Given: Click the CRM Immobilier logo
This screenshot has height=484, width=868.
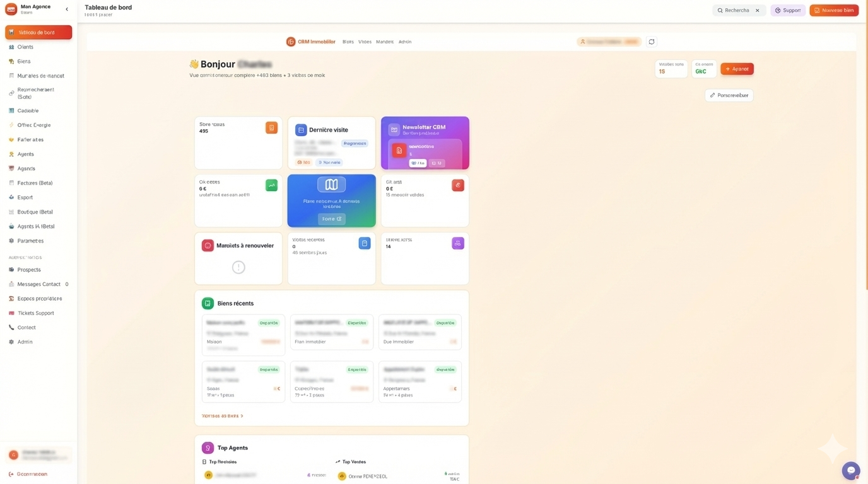Looking at the screenshot, I should coord(311,42).
